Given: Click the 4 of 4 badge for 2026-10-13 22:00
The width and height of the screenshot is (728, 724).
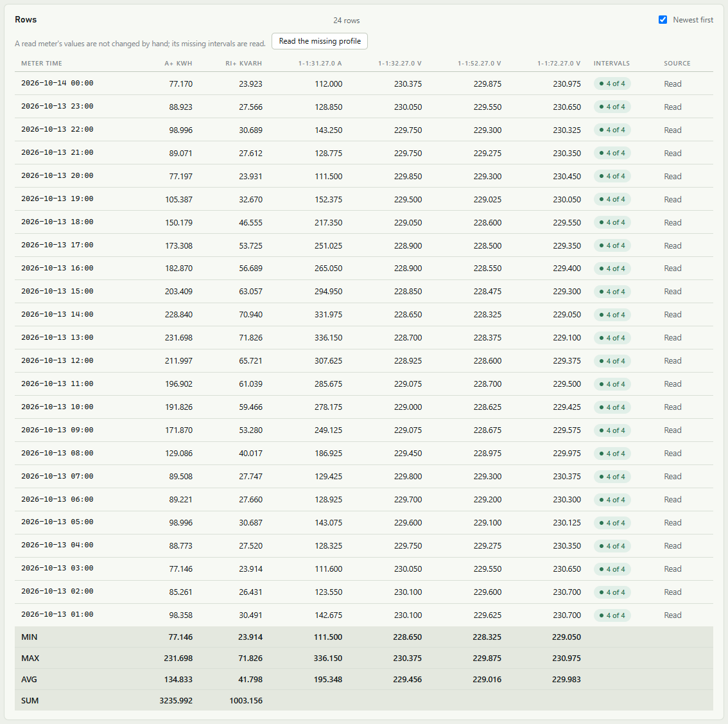Looking at the screenshot, I should [612, 130].
